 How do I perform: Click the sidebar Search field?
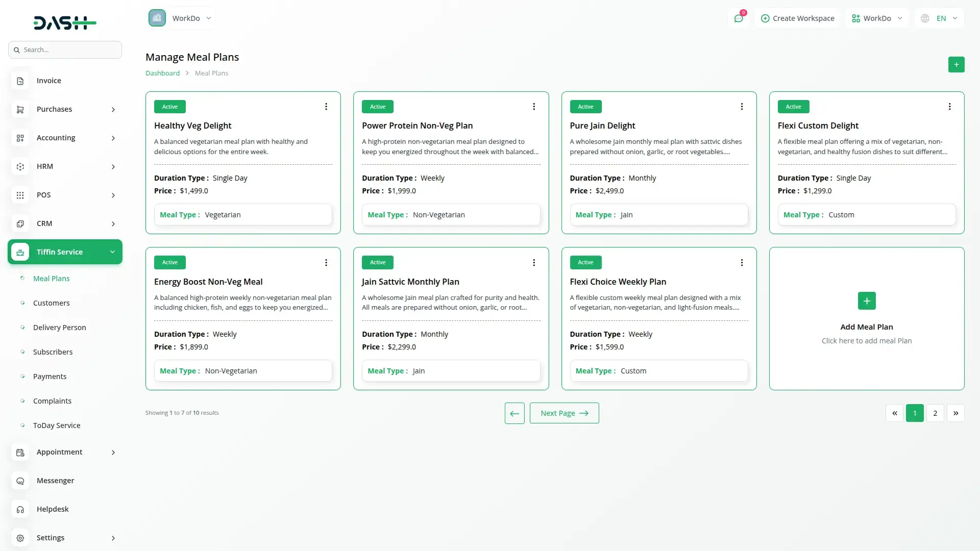[x=65, y=50]
